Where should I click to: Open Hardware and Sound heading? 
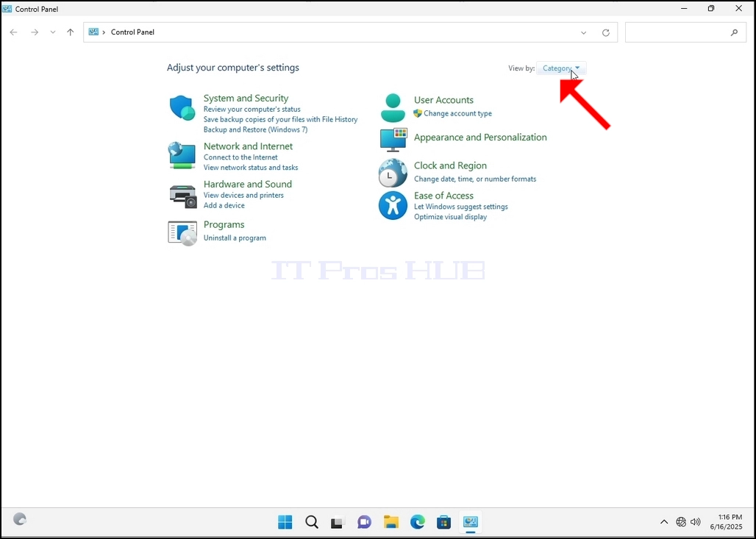pyautogui.click(x=247, y=184)
